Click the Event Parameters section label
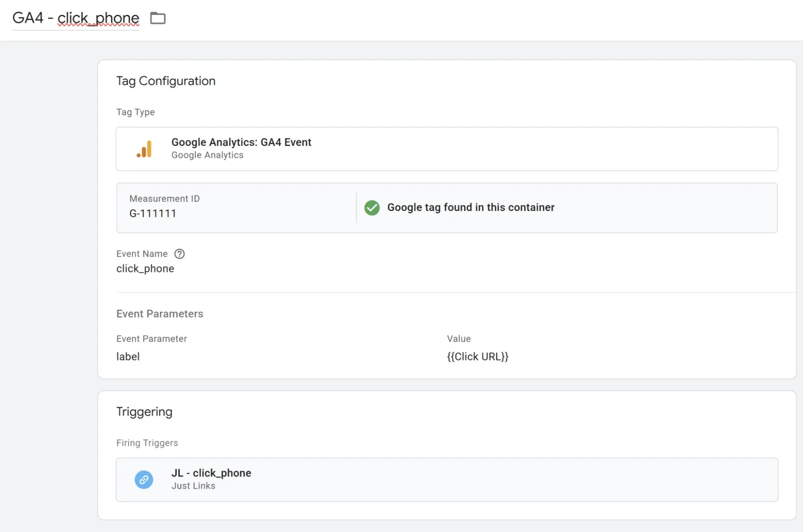 pyautogui.click(x=159, y=314)
